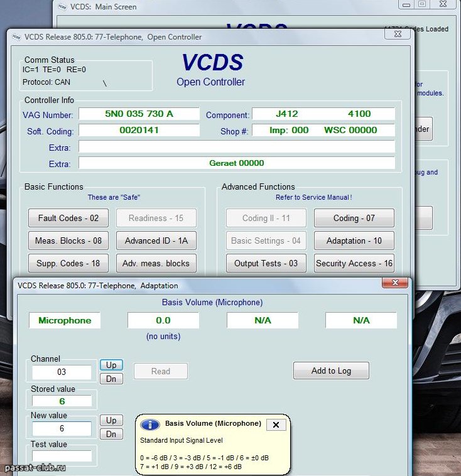Click Soft. Coding value 0020141
Image resolution: width=461 pixels, height=476 pixels.
click(139, 130)
